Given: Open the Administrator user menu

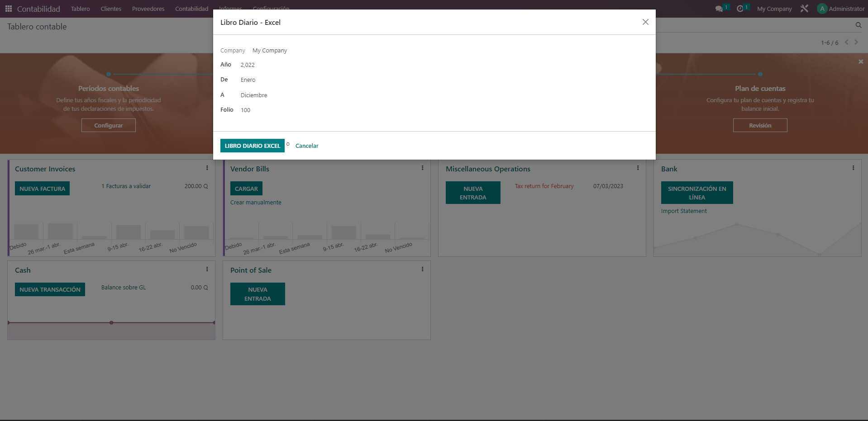Looking at the screenshot, I should [840, 9].
